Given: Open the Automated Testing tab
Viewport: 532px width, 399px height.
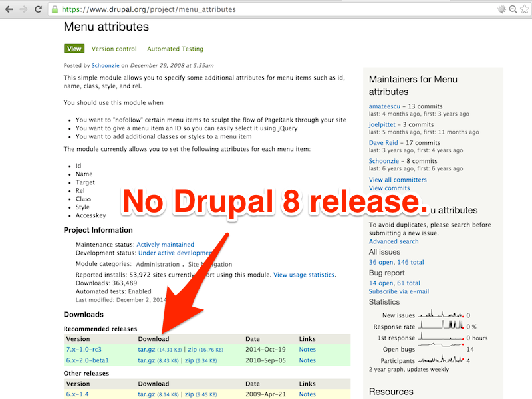Looking at the screenshot, I should 175,49.
